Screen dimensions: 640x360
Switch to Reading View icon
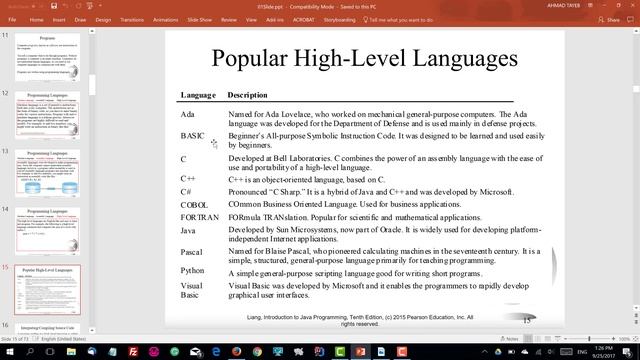[548, 339]
